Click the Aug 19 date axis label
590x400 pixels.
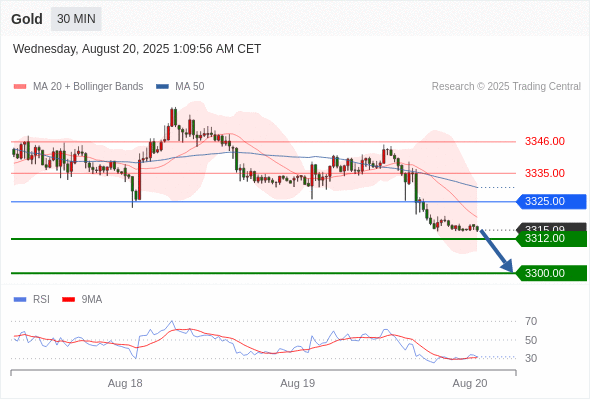pos(298,383)
